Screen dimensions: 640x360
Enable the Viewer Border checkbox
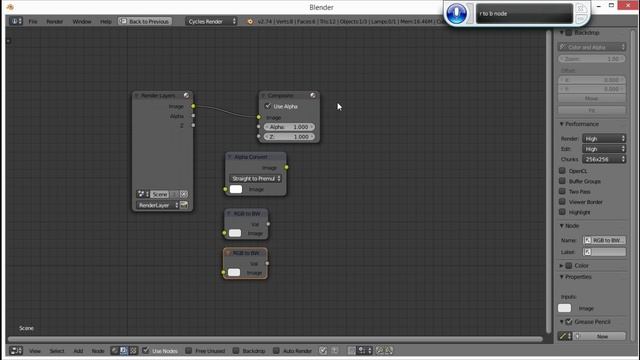[562, 202]
